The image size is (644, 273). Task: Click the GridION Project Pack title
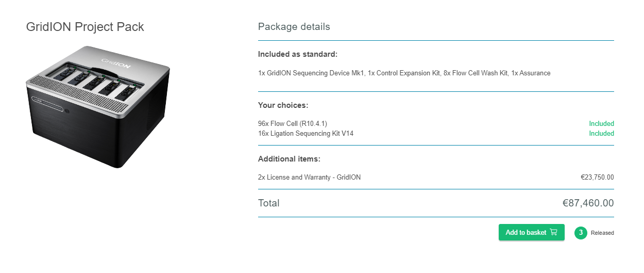pyautogui.click(x=85, y=27)
